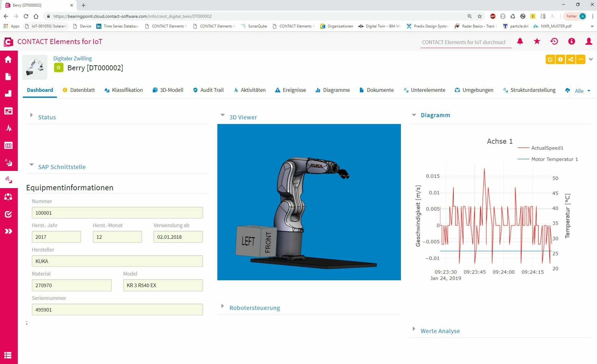The width and height of the screenshot is (597, 364).
Task: Click the user profile icon
Action: pyautogui.click(x=588, y=41)
